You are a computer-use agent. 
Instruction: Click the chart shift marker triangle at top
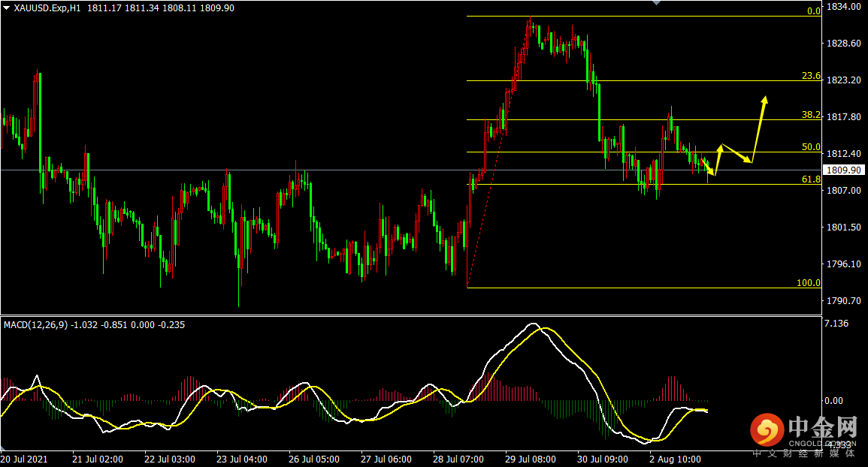coord(657,3)
